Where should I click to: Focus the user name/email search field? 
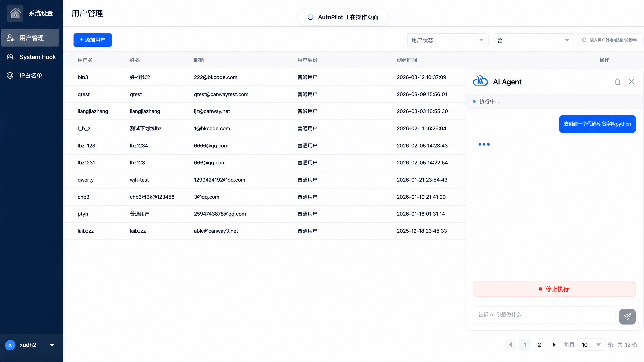click(x=610, y=40)
